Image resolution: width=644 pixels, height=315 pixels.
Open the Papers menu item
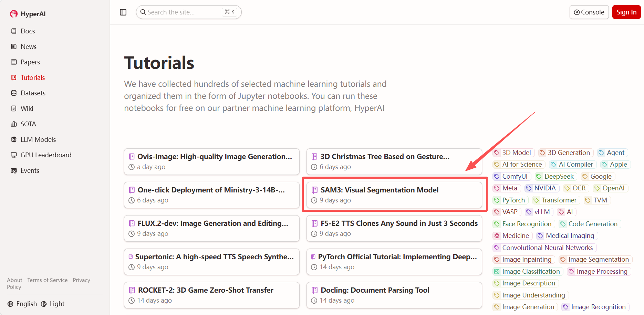[x=30, y=62]
